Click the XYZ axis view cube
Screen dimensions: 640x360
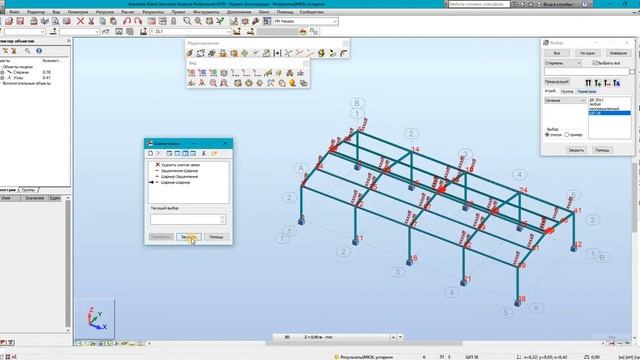(96, 319)
